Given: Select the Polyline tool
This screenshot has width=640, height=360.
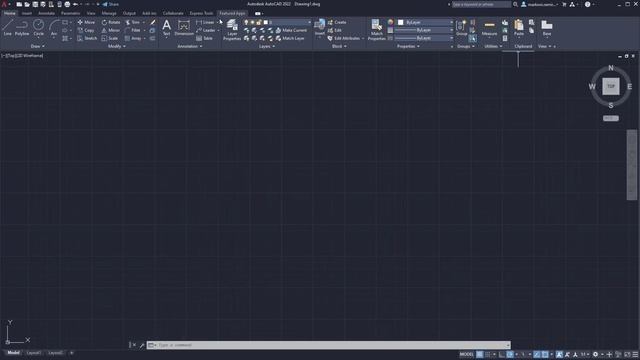Looking at the screenshot, I should coord(22,28).
